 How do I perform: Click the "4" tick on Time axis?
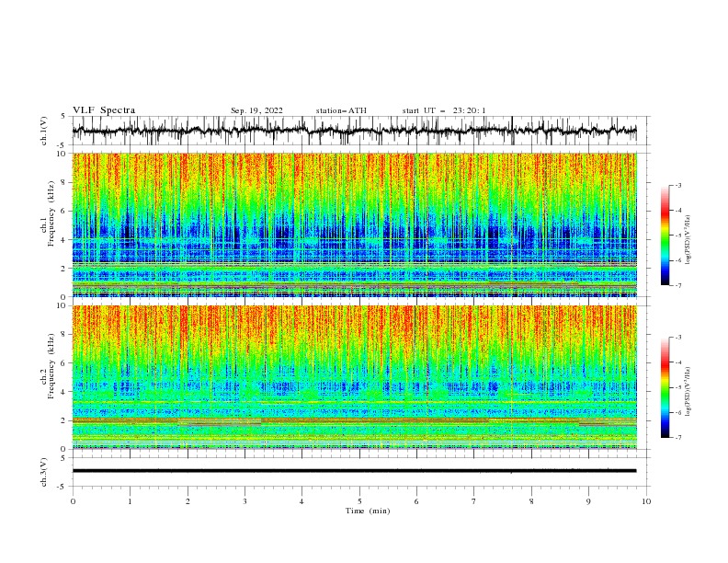point(301,501)
